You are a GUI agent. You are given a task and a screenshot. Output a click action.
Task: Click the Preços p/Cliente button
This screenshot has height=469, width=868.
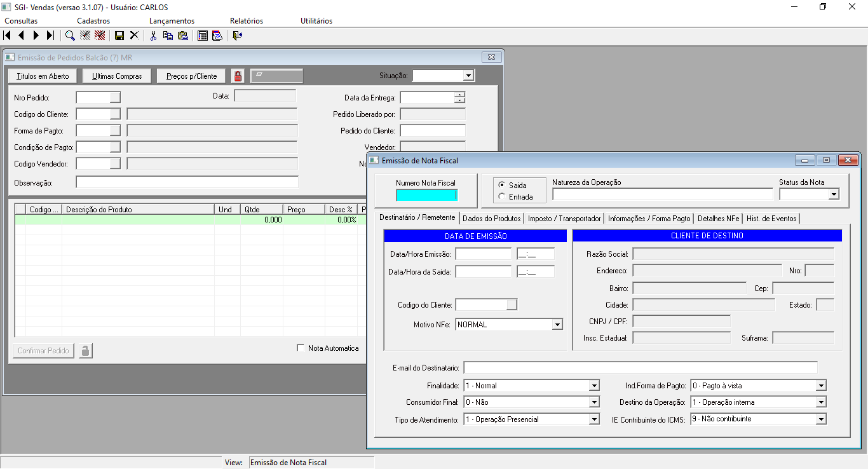coord(191,76)
